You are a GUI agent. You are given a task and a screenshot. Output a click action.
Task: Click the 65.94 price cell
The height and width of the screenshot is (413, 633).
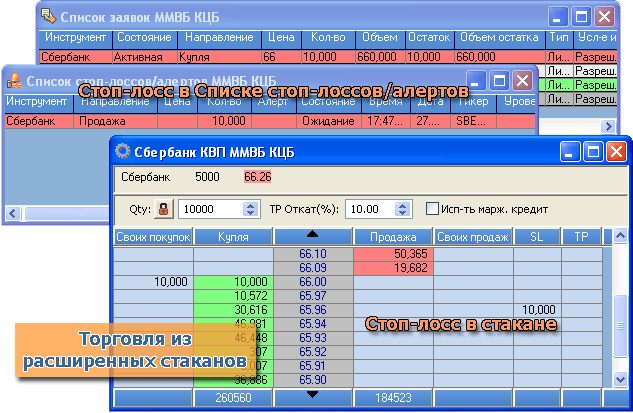pyautogui.click(x=313, y=324)
